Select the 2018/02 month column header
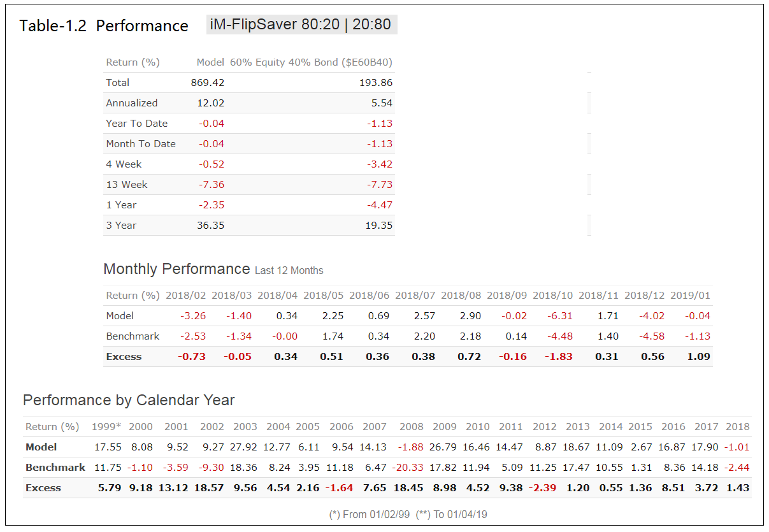 pos(186,296)
